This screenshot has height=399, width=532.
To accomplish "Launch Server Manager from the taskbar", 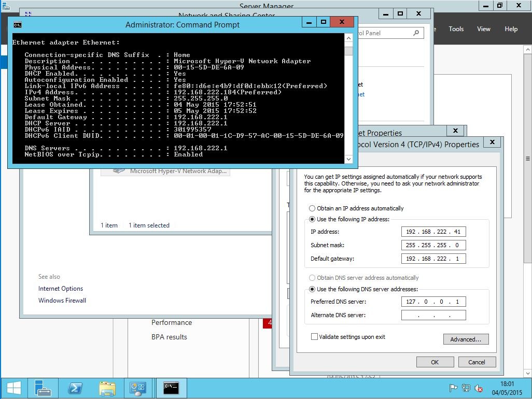I will pos(43,388).
